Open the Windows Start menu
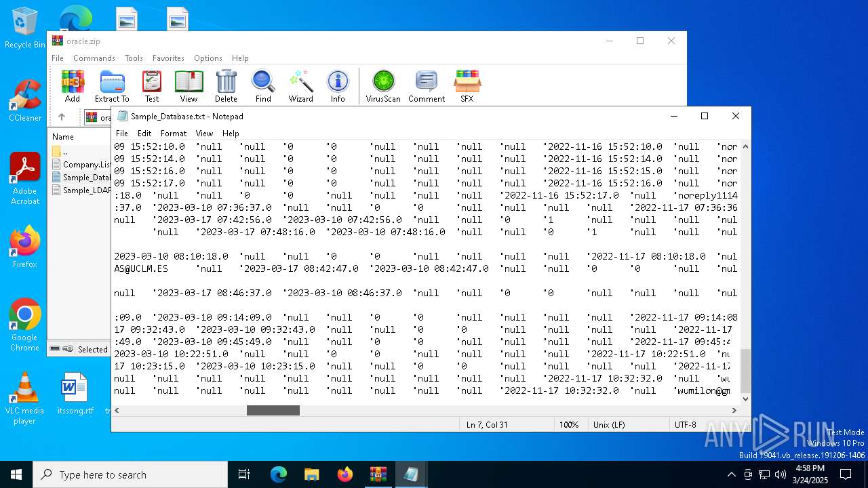The height and width of the screenshot is (488, 868). 16,474
